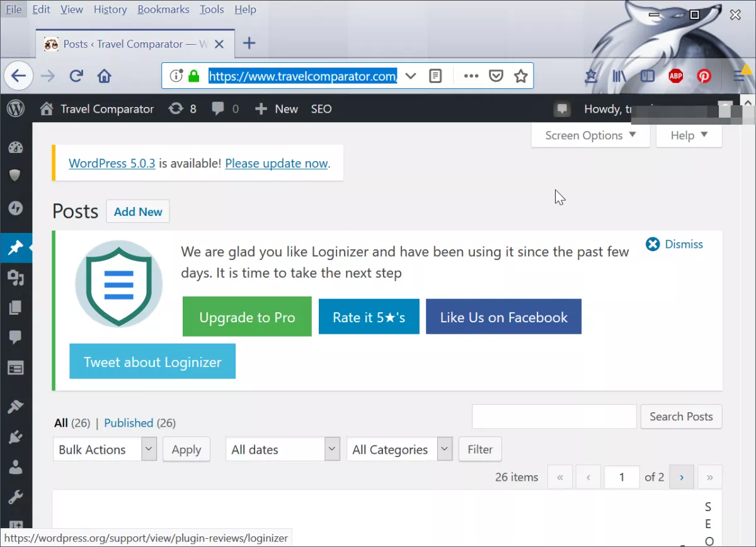Image resolution: width=756 pixels, height=547 pixels.
Task: View the 8 pending updates
Action: click(183, 109)
